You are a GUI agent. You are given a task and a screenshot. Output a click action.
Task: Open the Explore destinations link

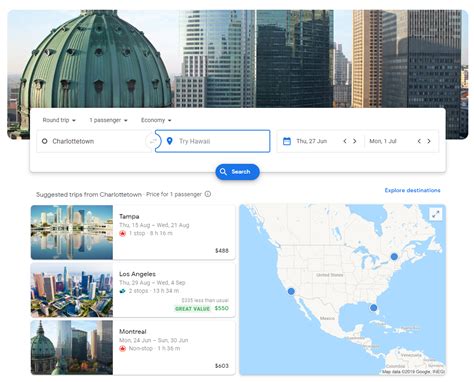(412, 190)
